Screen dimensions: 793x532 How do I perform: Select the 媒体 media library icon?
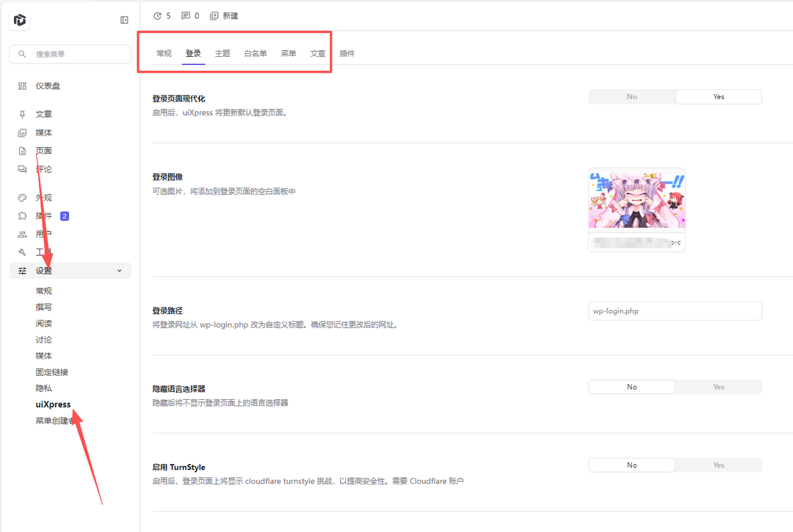point(22,132)
